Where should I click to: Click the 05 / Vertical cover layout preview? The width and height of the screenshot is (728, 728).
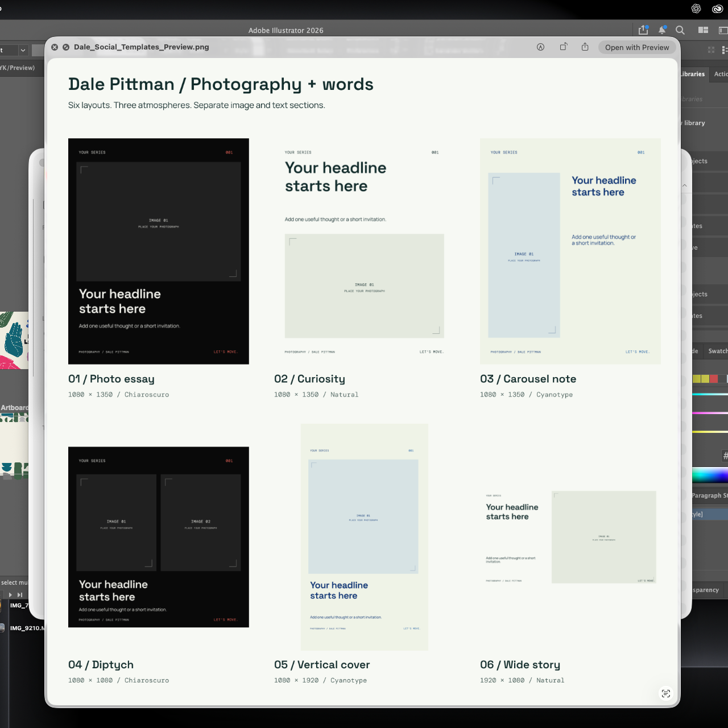point(365,537)
